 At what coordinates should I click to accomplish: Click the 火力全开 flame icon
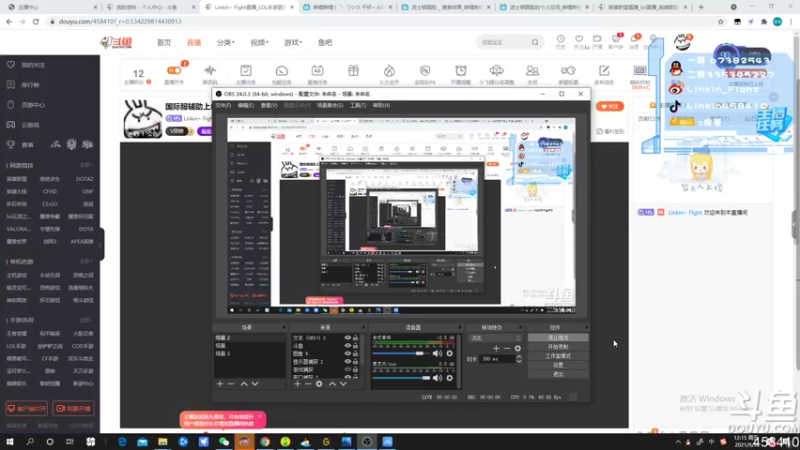pyautogui.click(x=389, y=71)
